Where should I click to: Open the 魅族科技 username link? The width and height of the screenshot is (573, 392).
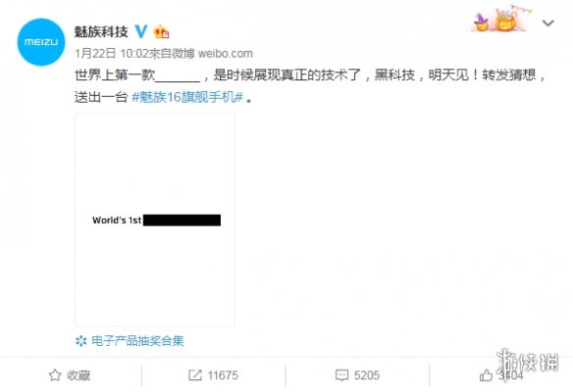pyautogui.click(x=101, y=31)
